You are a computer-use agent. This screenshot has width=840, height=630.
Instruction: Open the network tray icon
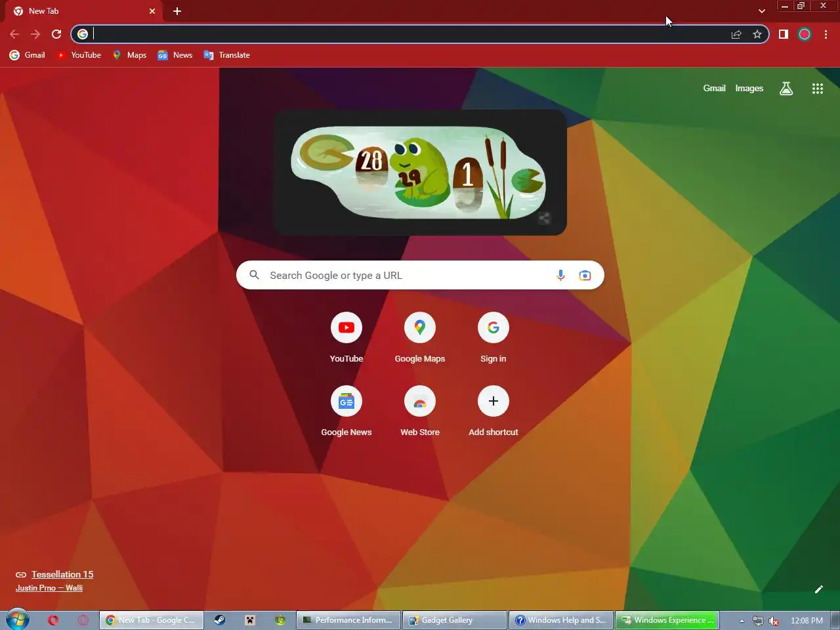pos(758,621)
